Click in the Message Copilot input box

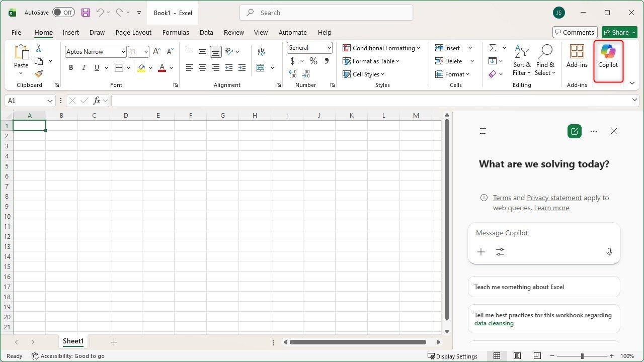544,233
